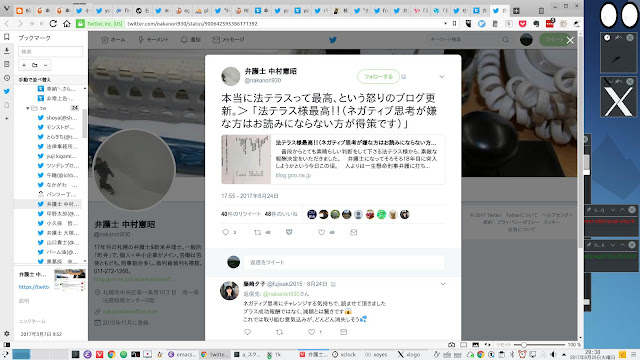Click 40件のリツイート count
The height and width of the screenshot is (360, 640).
coord(241,214)
